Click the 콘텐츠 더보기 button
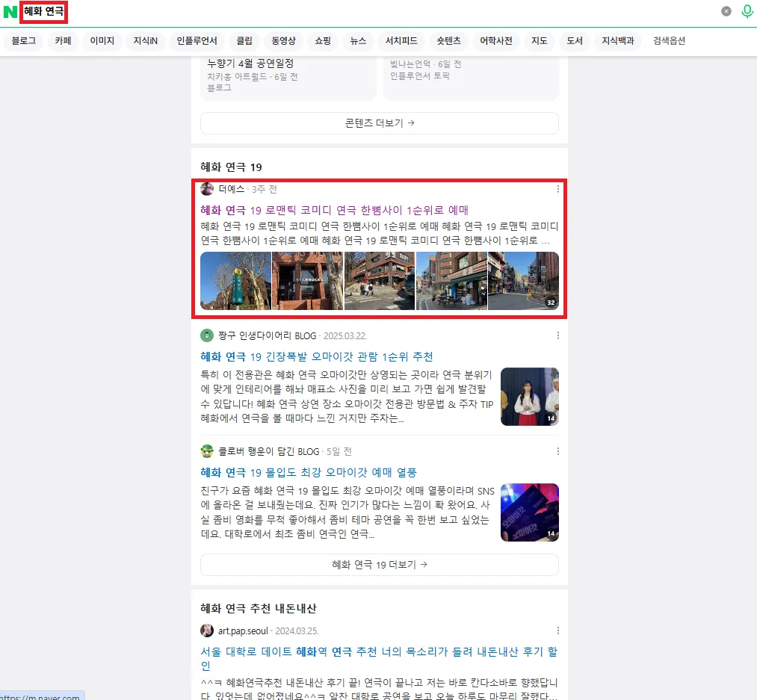The height and width of the screenshot is (700, 757). point(380,123)
